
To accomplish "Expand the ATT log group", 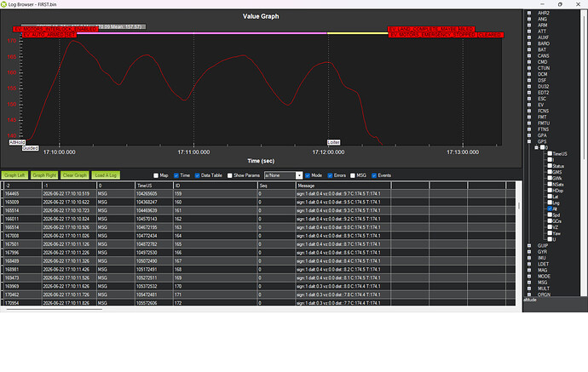I will [529, 31].
